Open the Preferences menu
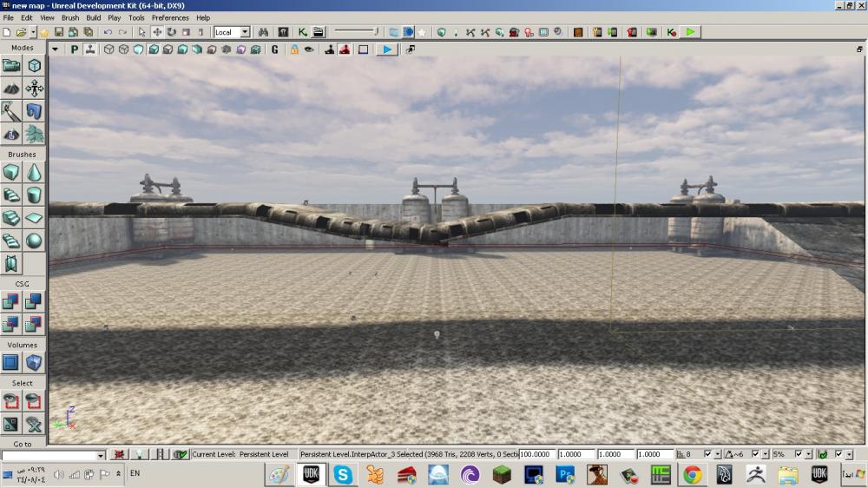 170,17
